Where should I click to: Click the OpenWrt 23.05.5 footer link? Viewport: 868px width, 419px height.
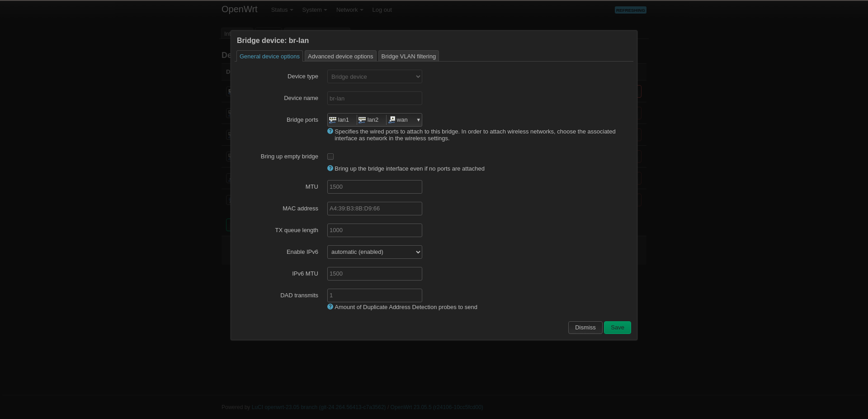click(x=437, y=407)
